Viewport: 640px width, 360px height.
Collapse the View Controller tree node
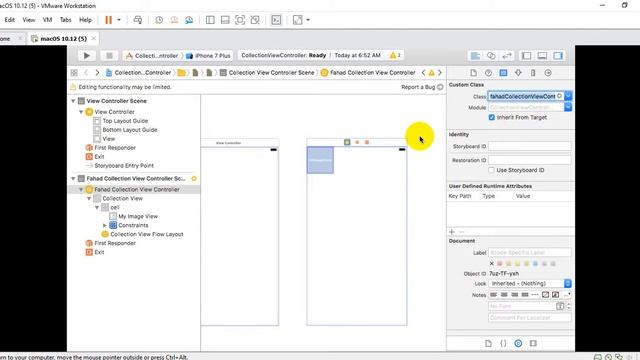81,112
